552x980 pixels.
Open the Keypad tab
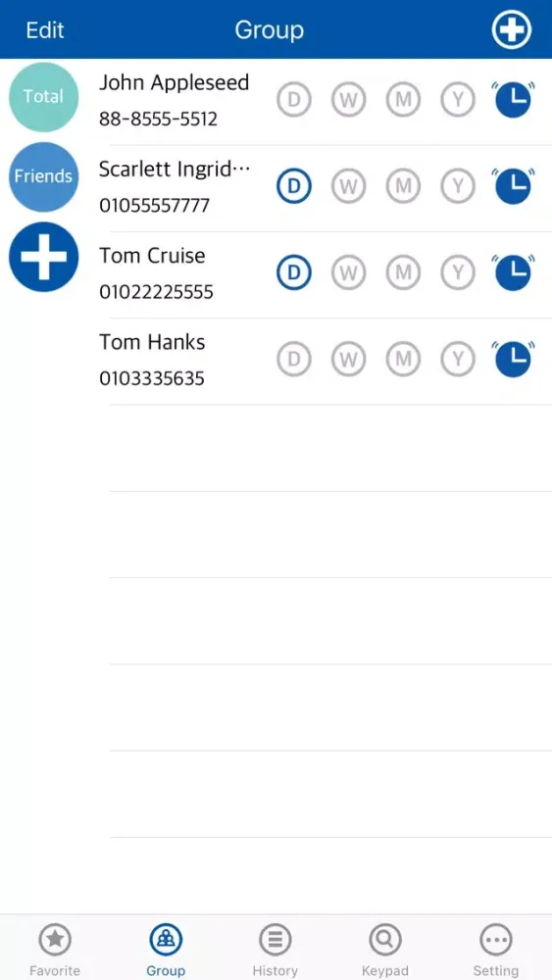pos(385,950)
